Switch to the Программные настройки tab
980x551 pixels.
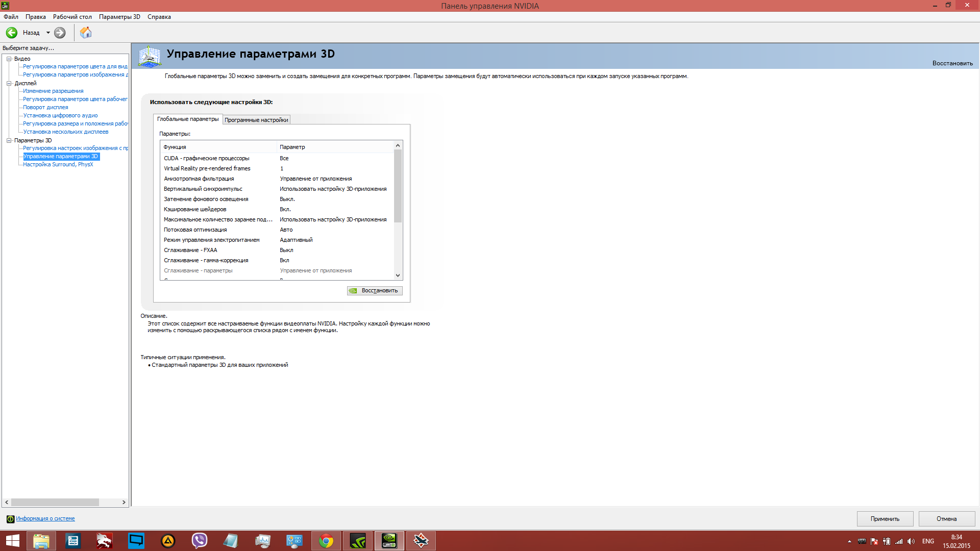256,120
